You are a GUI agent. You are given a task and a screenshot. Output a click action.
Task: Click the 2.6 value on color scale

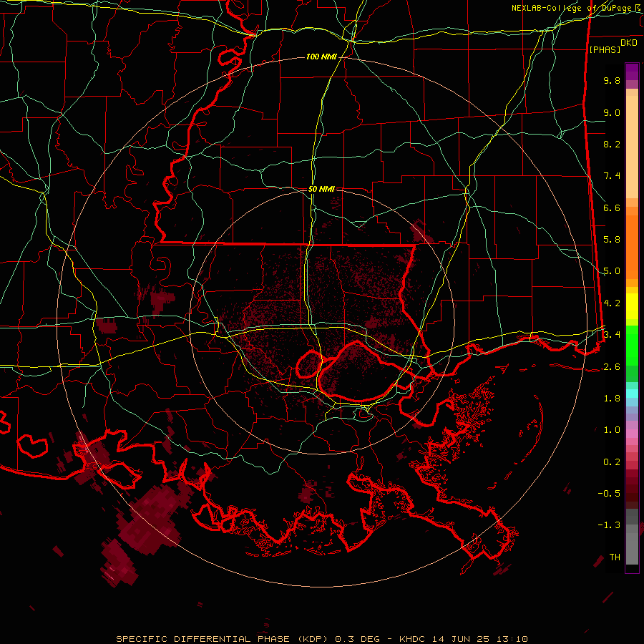click(612, 367)
